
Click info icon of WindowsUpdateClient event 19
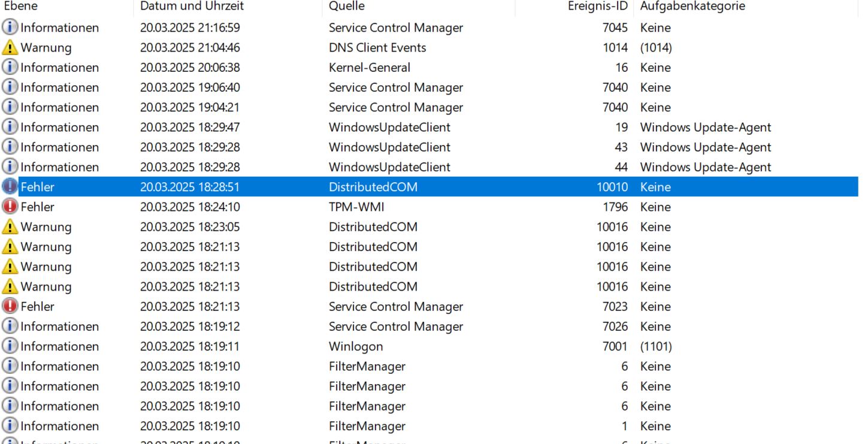(10, 127)
